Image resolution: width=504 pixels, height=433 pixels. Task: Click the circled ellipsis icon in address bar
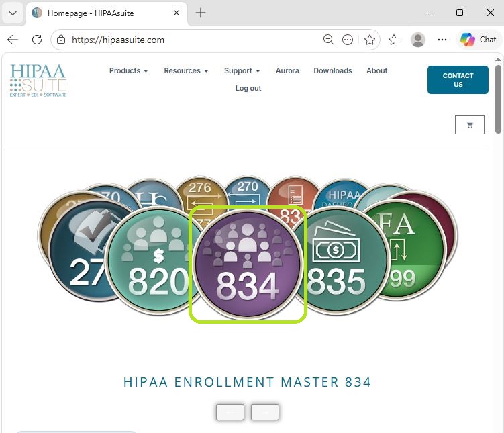(348, 40)
